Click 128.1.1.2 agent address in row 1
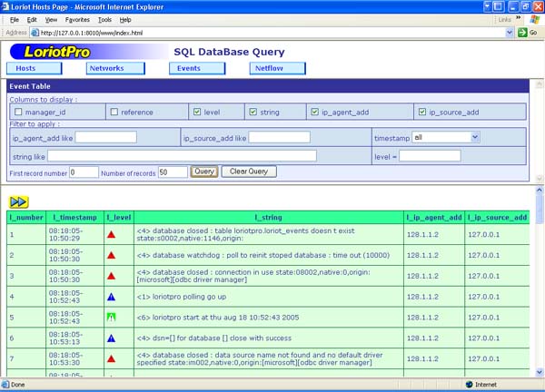Screen dimensions: 545x392 (x=422, y=235)
